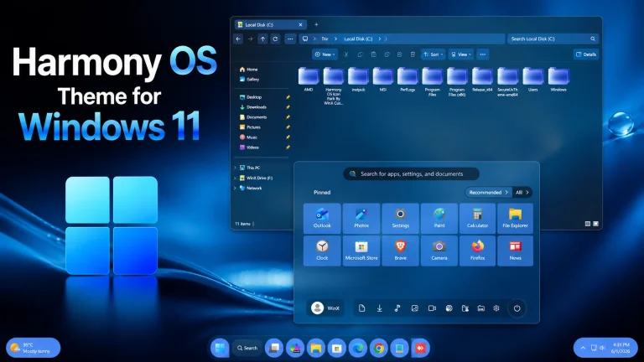Expand the Network tree node

pos(235,188)
